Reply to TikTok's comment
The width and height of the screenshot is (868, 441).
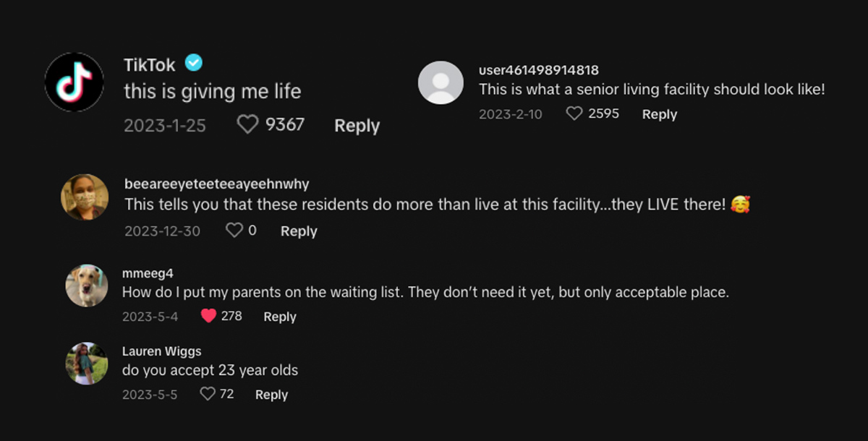(x=357, y=126)
